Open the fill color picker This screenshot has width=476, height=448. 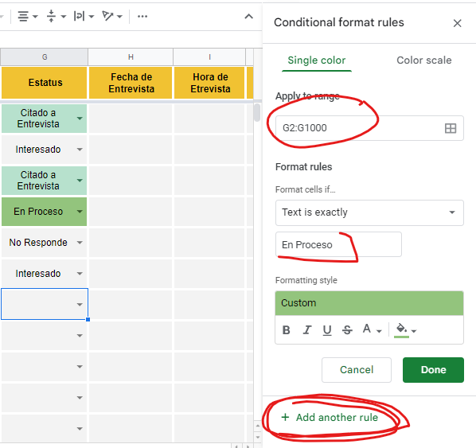[x=405, y=330]
